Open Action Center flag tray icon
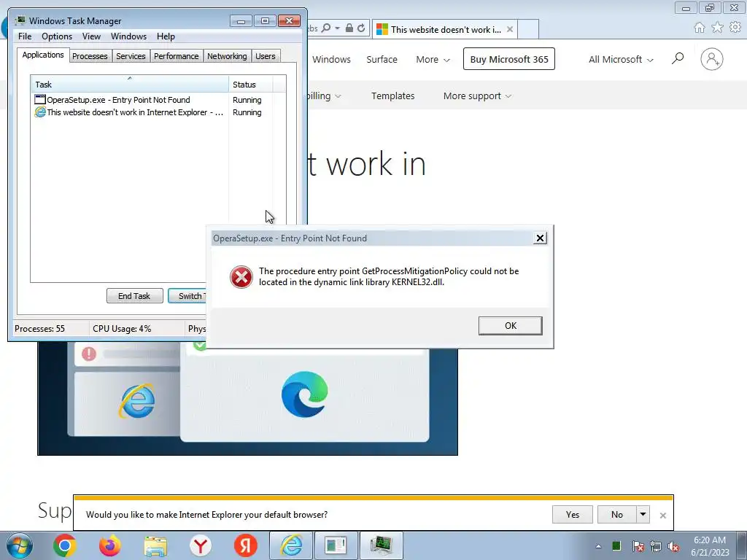Image resolution: width=747 pixels, height=560 pixels. coord(638,547)
